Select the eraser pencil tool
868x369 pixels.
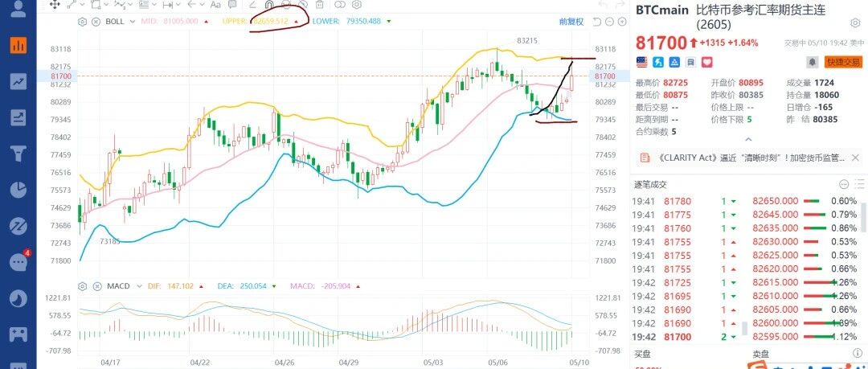[x=252, y=5]
